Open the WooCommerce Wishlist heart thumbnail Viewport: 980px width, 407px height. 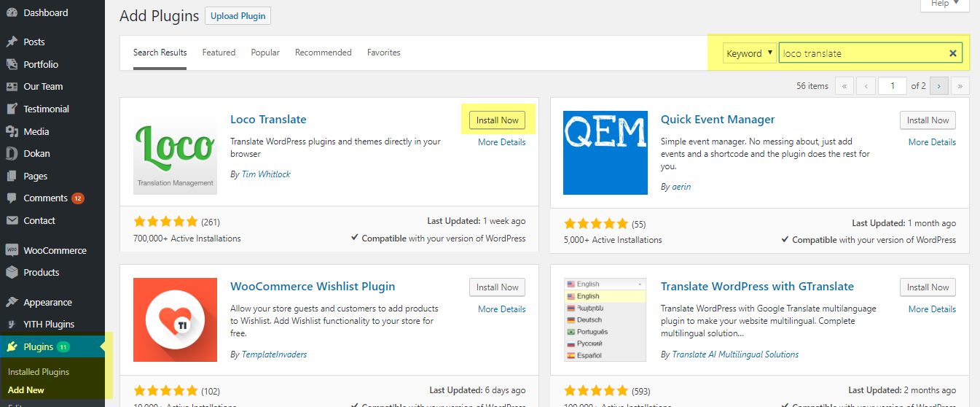[176, 320]
